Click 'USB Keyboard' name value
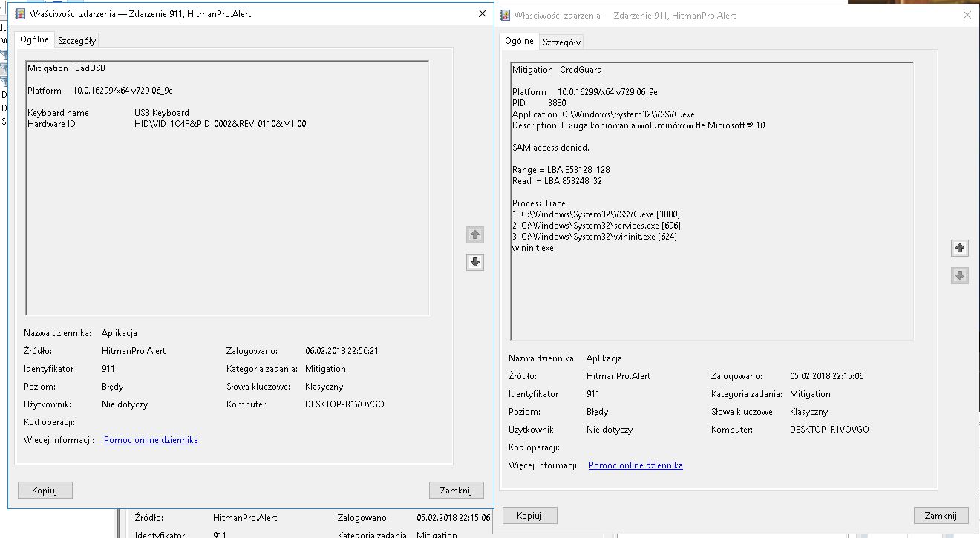 (162, 113)
